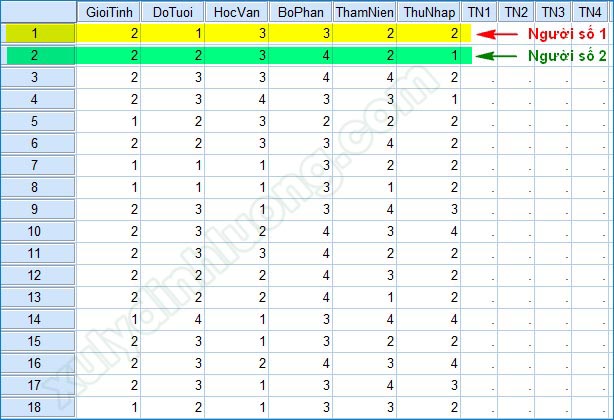Select the ThuNhap column header

click(430, 12)
